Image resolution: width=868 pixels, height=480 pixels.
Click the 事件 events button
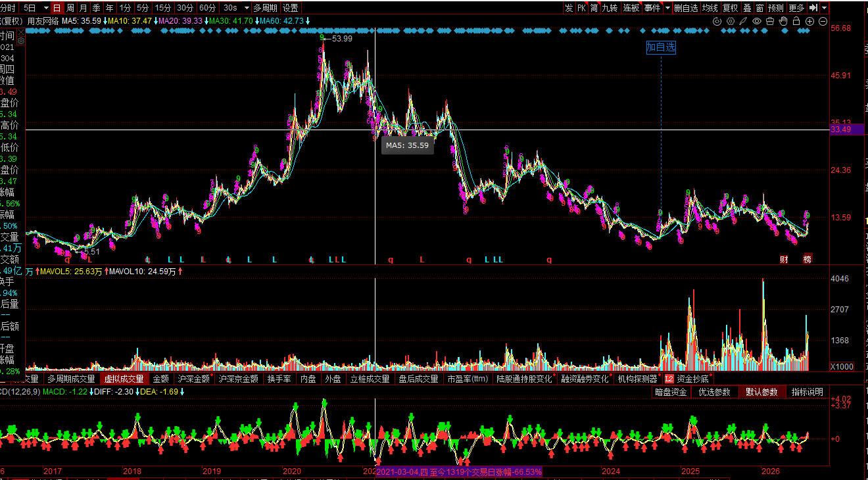652,8
